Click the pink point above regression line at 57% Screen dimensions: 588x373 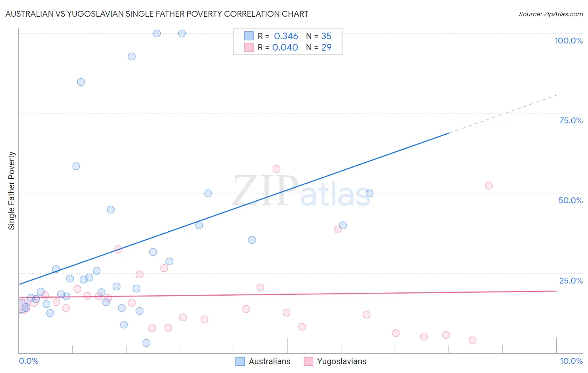276,169
